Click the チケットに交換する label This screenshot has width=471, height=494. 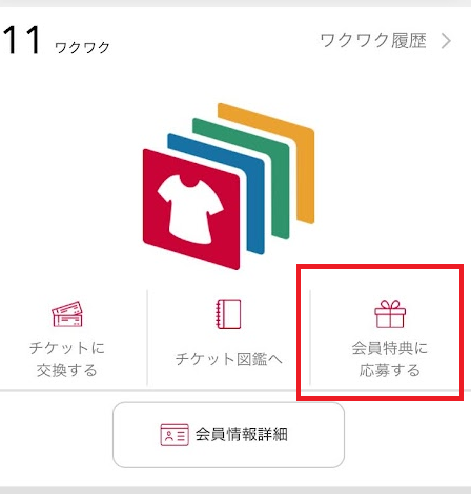coord(67,359)
